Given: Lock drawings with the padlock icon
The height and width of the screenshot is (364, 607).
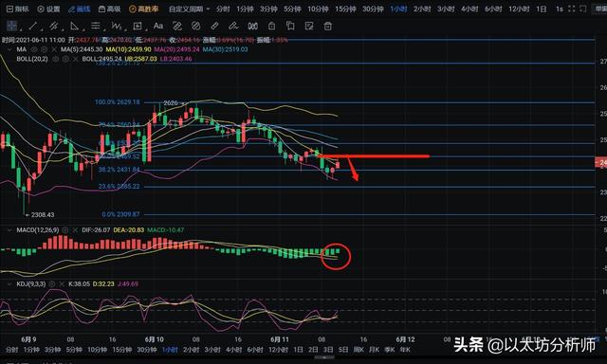Looking at the screenshot, I should pyautogui.click(x=272, y=26).
